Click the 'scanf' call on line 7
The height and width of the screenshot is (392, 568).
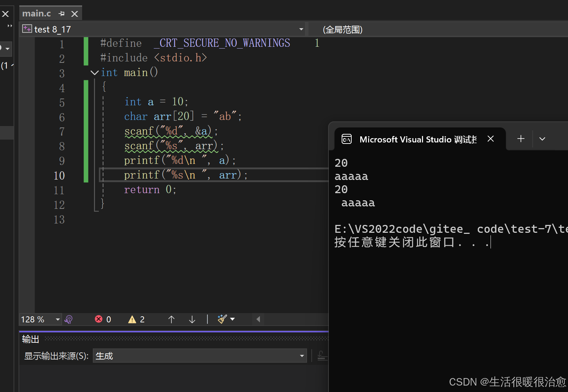point(139,131)
